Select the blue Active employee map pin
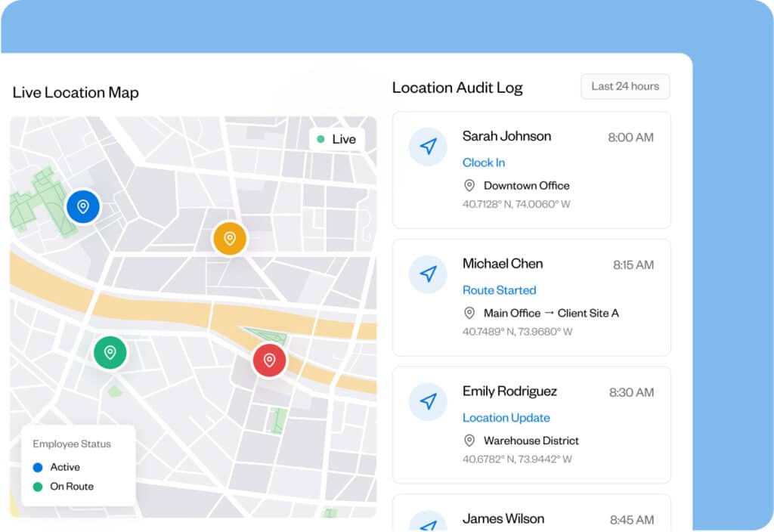 click(83, 206)
